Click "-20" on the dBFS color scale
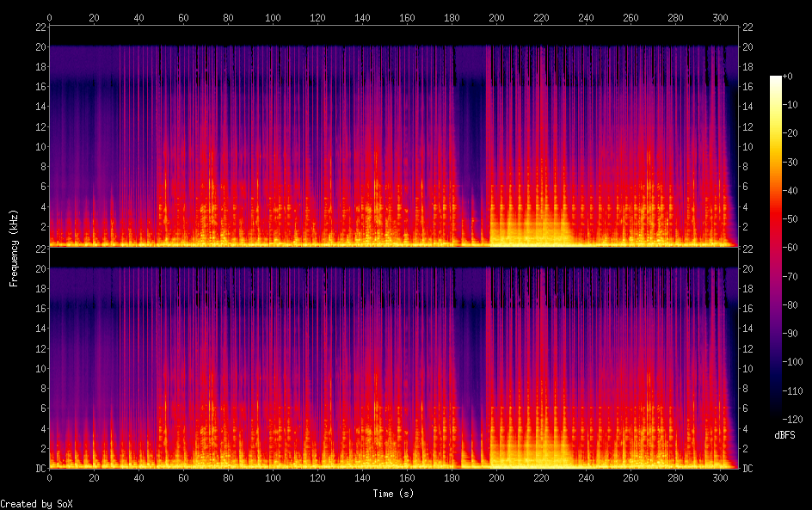Screen dimensions: 812x510 (x=790, y=133)
